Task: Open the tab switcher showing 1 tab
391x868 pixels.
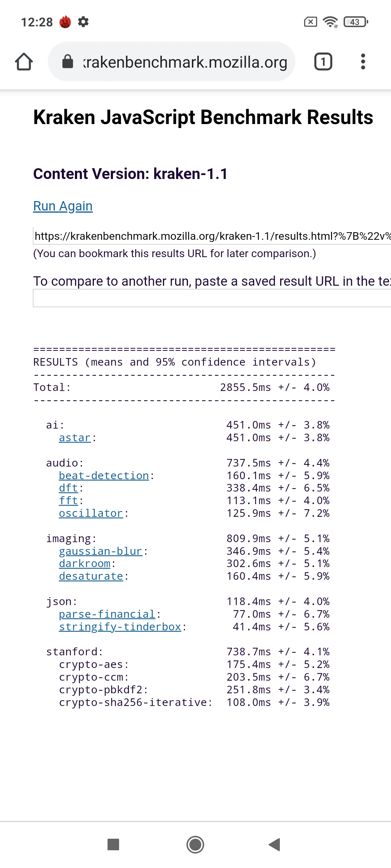Action: [x=323, y=61]
